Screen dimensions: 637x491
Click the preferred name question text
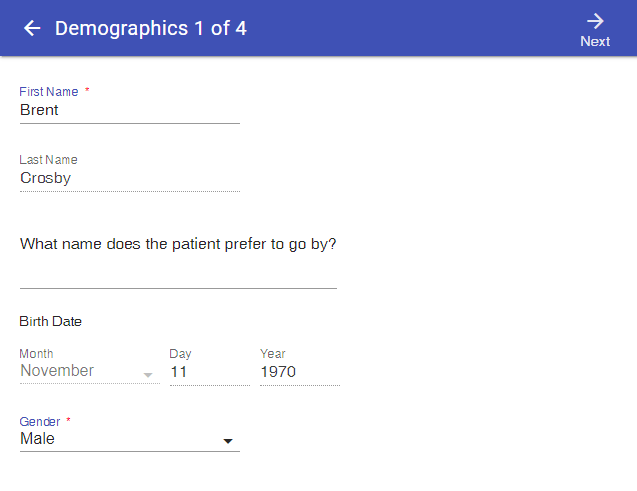[178, 244]
